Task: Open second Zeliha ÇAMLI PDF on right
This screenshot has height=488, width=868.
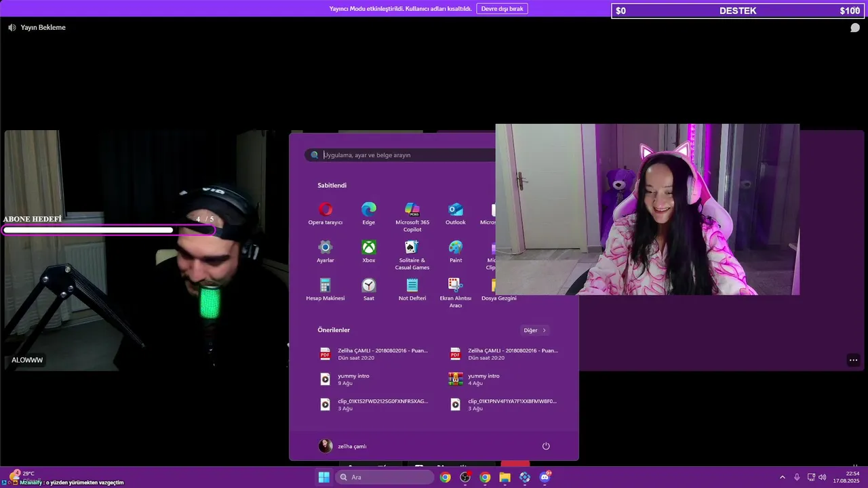Action: pyautogui.click(x=505, y=354)
